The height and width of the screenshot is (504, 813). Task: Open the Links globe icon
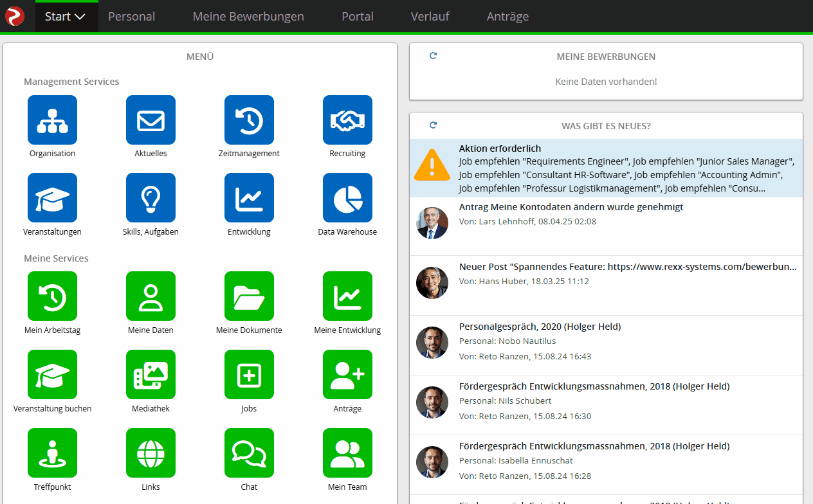point(151,453)
